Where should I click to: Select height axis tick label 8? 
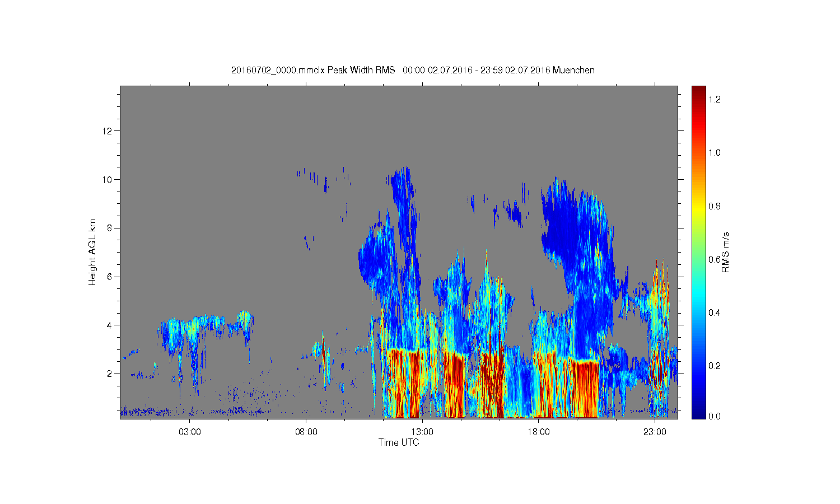point(111,228)
